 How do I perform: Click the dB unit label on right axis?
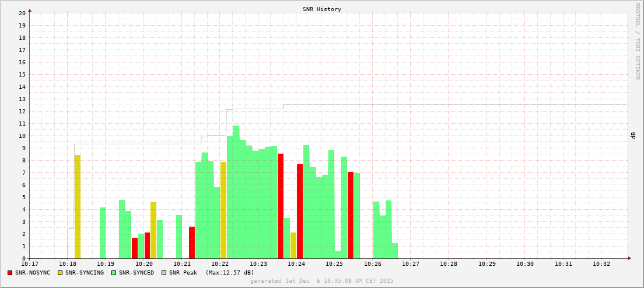point(632,136)
